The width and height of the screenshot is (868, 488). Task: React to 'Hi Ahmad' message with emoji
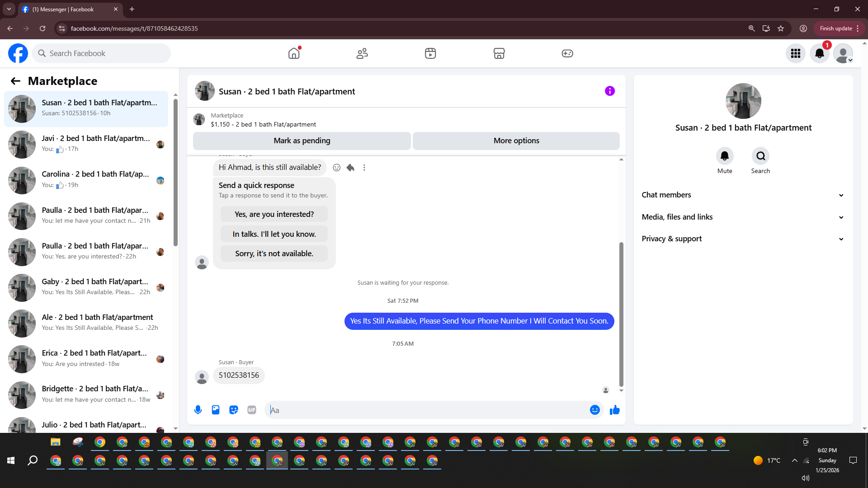(x=337, y=168)
